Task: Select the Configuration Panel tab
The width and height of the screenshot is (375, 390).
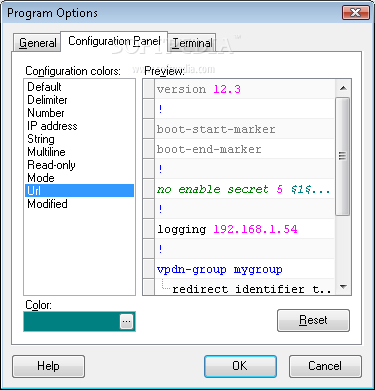Action: 114,41
